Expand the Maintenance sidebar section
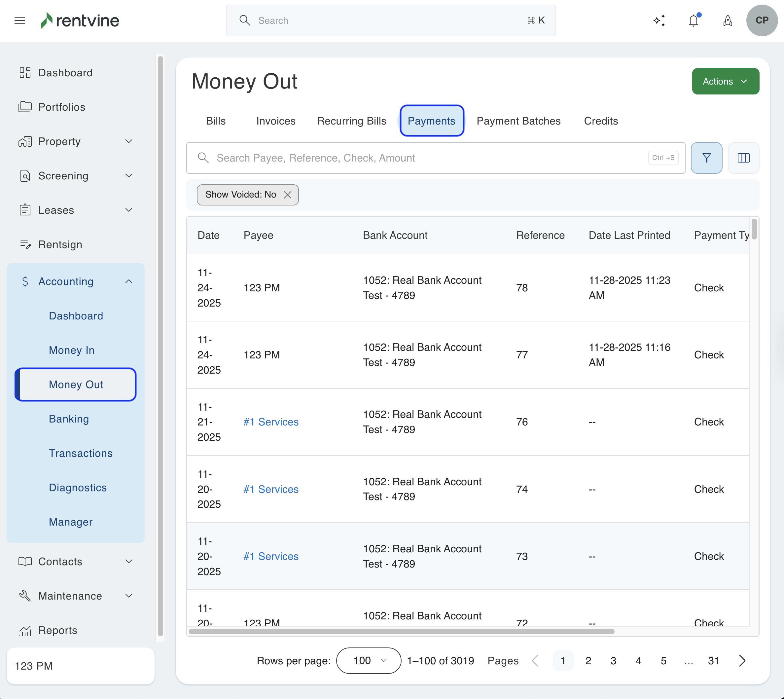This screenshot has height=699, width=784. pos(128,596)
